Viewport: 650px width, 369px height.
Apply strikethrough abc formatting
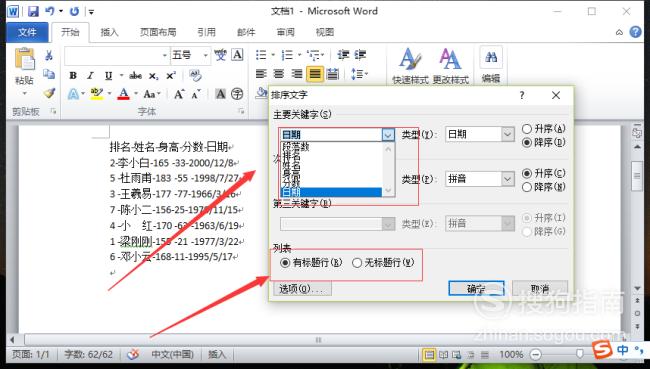point(135,75)
